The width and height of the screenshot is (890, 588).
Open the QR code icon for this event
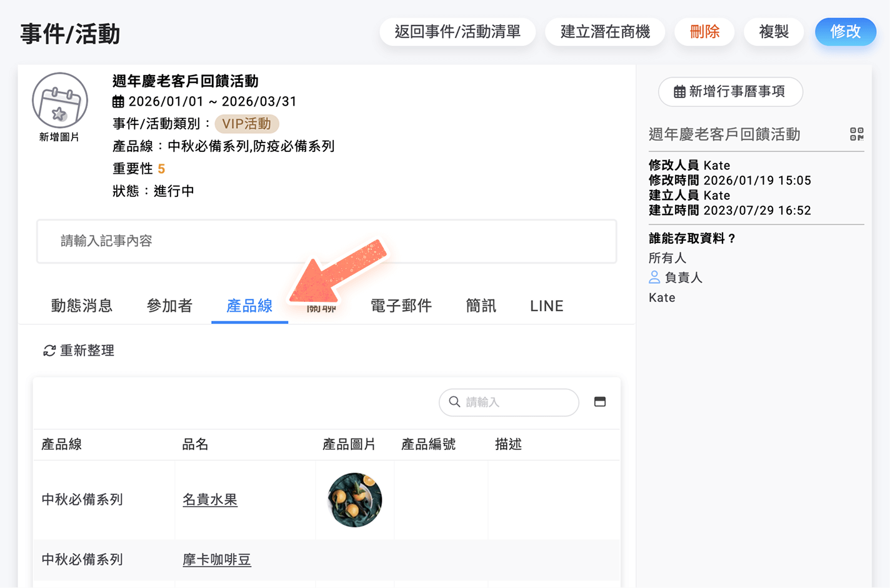[x=856, y=134]
